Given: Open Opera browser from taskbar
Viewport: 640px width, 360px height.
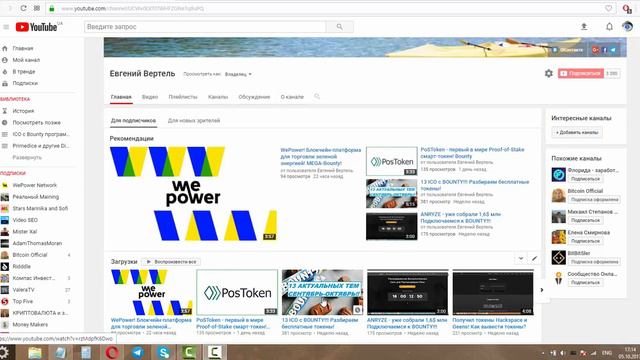Looking at the screenshot, I should [112, 352].
